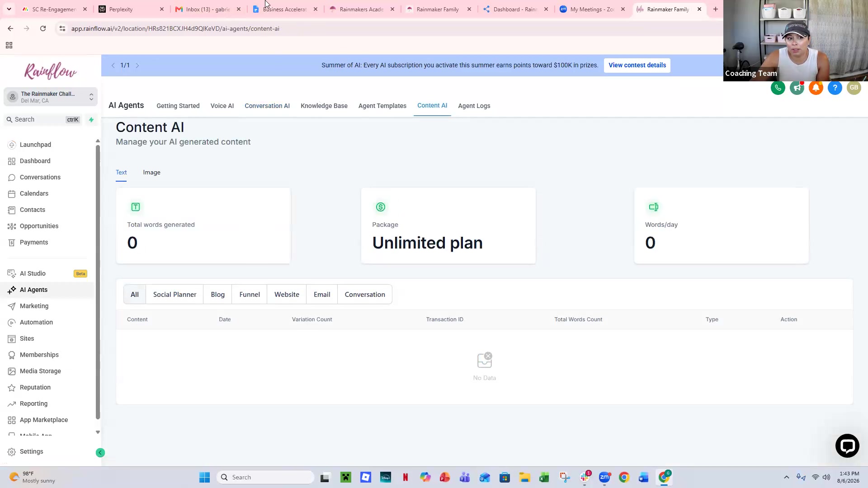Image resolution: width=868 pixels, height=488 pixels.
Task: Open the orange notifications bell
Action: 816,88
